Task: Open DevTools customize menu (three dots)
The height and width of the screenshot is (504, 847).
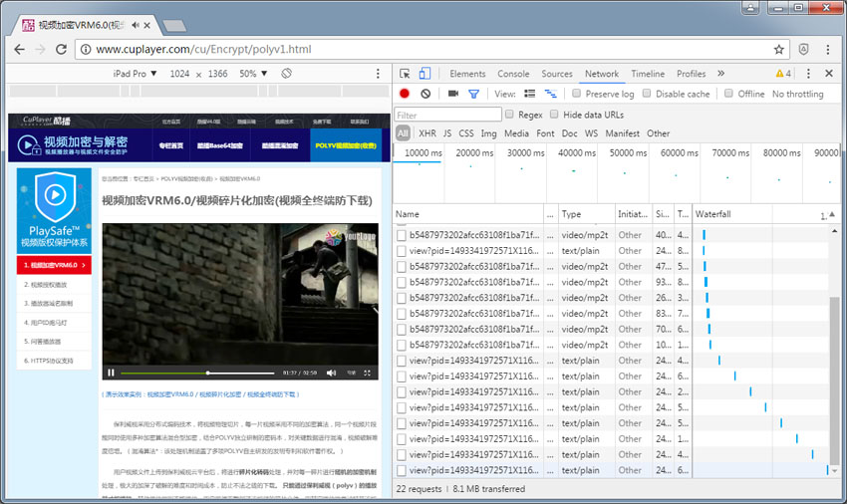Action: click(808, 74)
